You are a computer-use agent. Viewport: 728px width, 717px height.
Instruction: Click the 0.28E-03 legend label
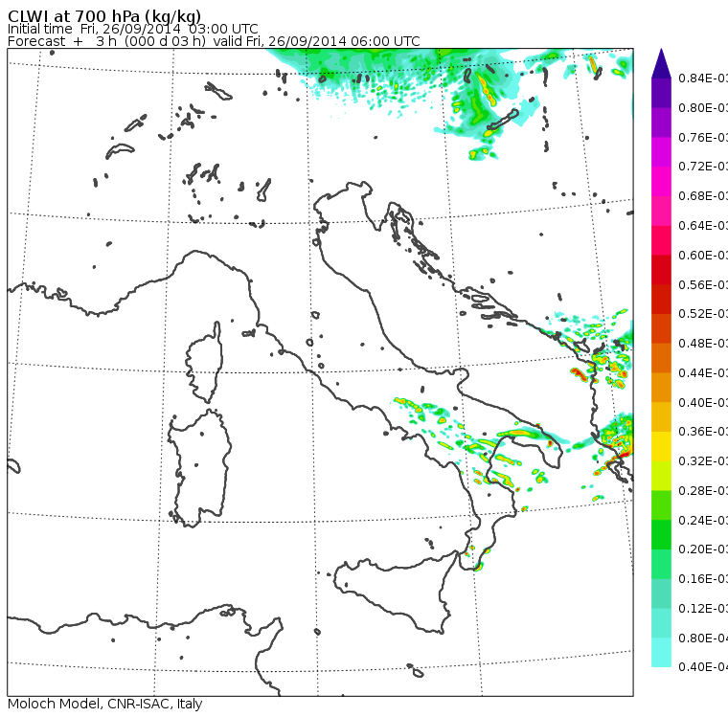click(703, 490)
